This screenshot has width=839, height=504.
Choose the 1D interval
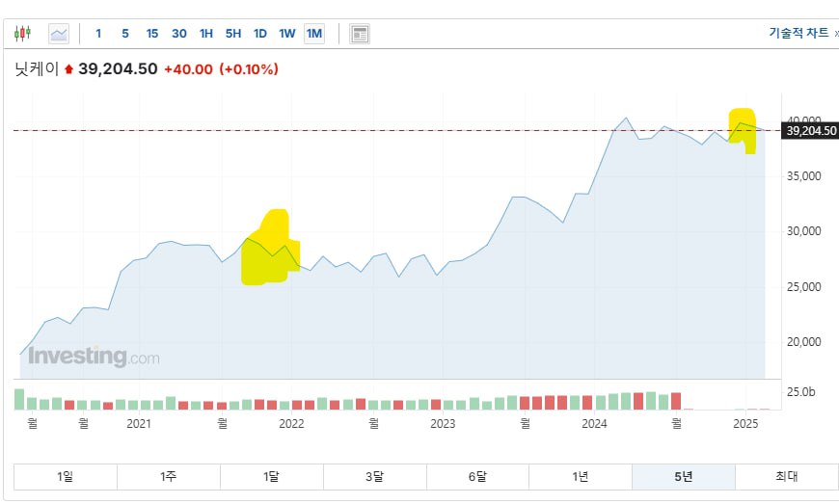pos(260,34)
